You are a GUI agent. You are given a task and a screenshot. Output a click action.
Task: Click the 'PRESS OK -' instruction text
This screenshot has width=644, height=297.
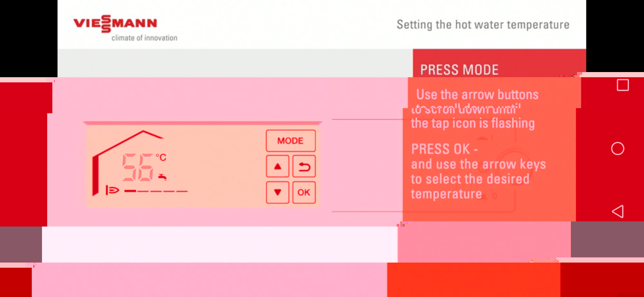click(x=444, y=149)
